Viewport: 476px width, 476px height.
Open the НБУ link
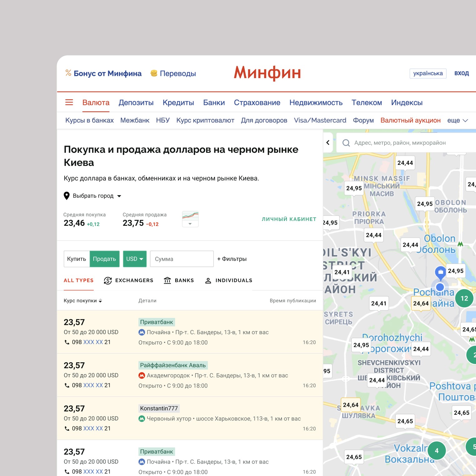click(x=163, y=121)
